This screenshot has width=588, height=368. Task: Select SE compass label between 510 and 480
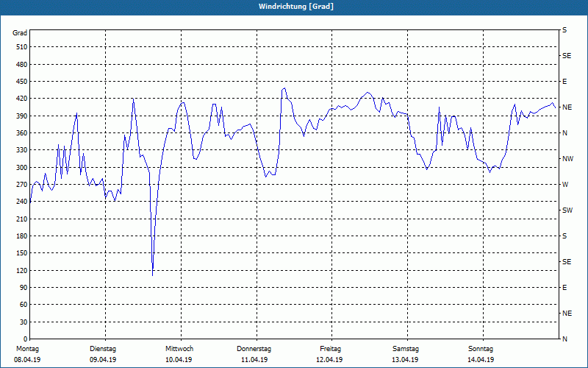pos(567,56)
